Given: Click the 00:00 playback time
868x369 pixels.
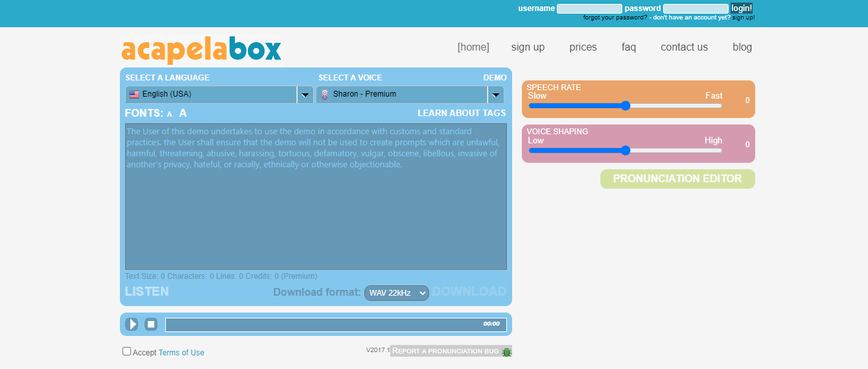Looking at the screenshot, I should pyautogui.click(x=491, y=324).
